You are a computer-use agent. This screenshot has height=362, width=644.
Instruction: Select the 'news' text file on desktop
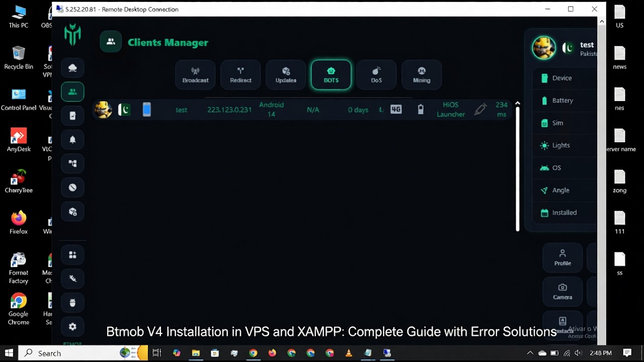(620, 58)
